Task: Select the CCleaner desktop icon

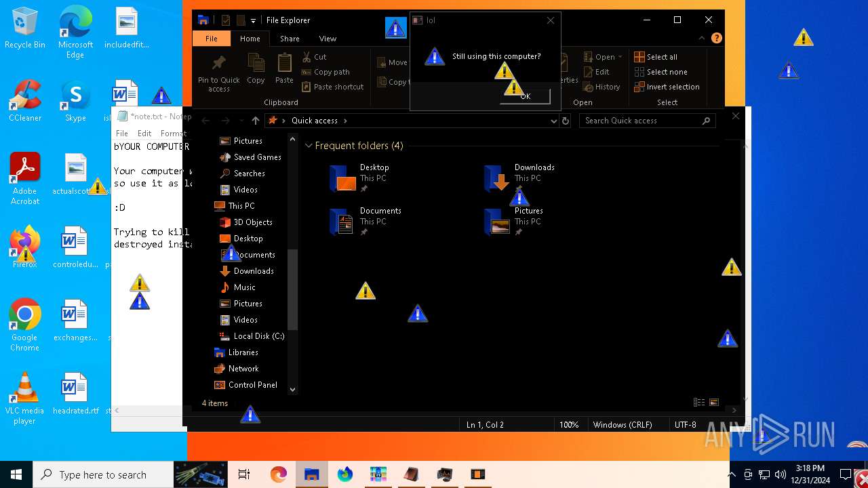Action: (25, 100)
